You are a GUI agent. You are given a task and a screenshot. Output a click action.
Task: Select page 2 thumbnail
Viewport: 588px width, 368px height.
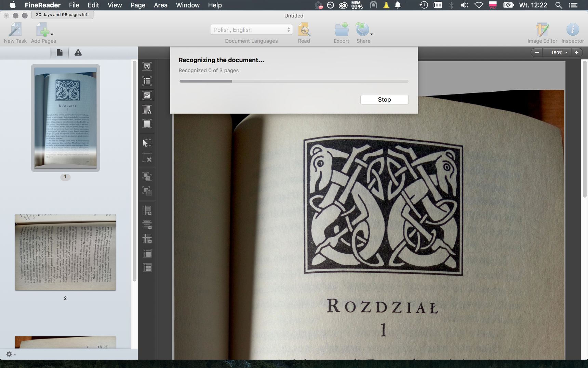click(x=65, y=253)
